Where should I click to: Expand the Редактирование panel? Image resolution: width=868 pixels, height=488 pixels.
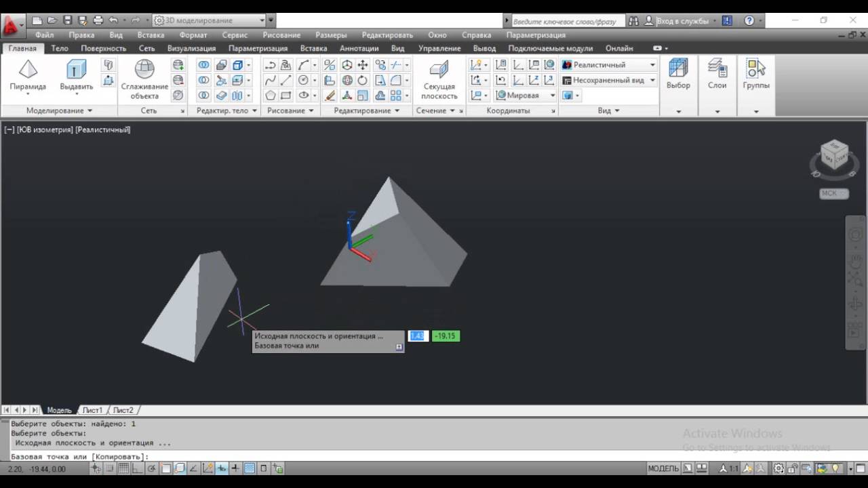(366, 110)
